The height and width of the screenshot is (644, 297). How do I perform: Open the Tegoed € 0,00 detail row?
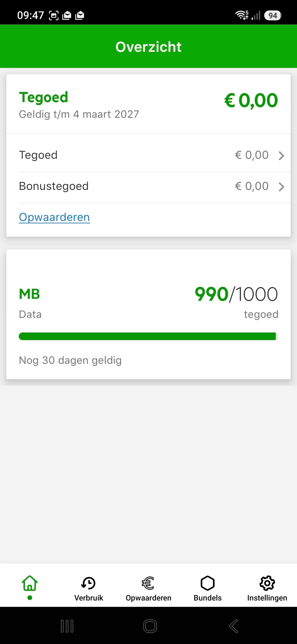[148, 155]
